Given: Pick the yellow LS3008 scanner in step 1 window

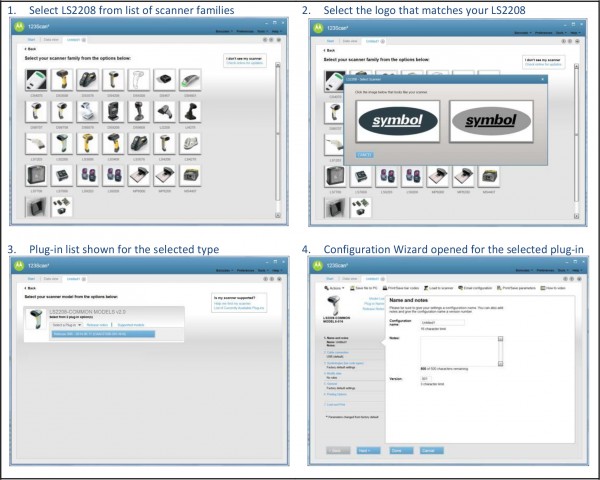Looking at the screenshot, I should click(88, 143).
